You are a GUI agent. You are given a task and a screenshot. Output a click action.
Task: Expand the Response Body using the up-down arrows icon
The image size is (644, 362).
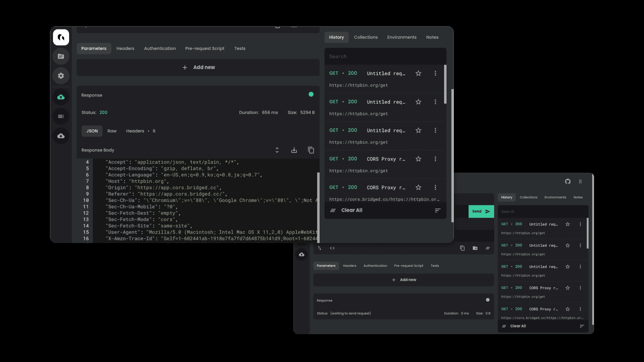[277, 150]
